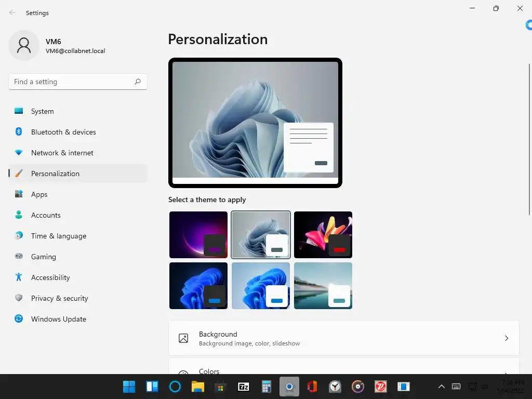Open the Colors settings row

pos(344,367)
